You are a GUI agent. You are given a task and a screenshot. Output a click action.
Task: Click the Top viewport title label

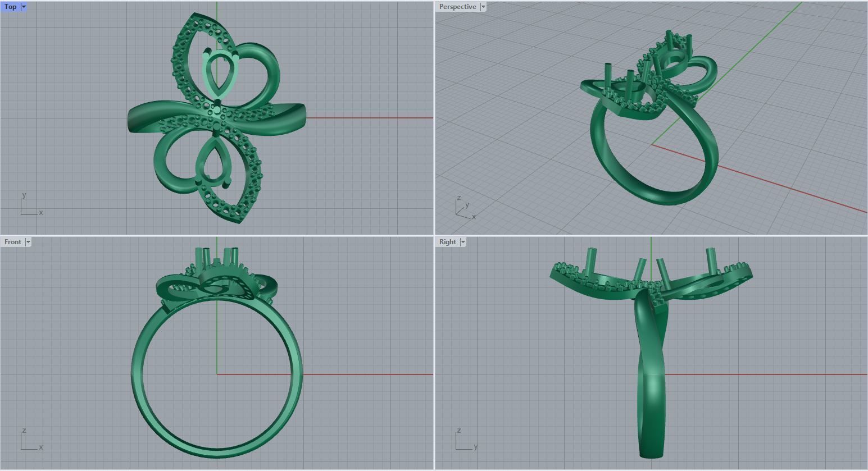(11, 7)
